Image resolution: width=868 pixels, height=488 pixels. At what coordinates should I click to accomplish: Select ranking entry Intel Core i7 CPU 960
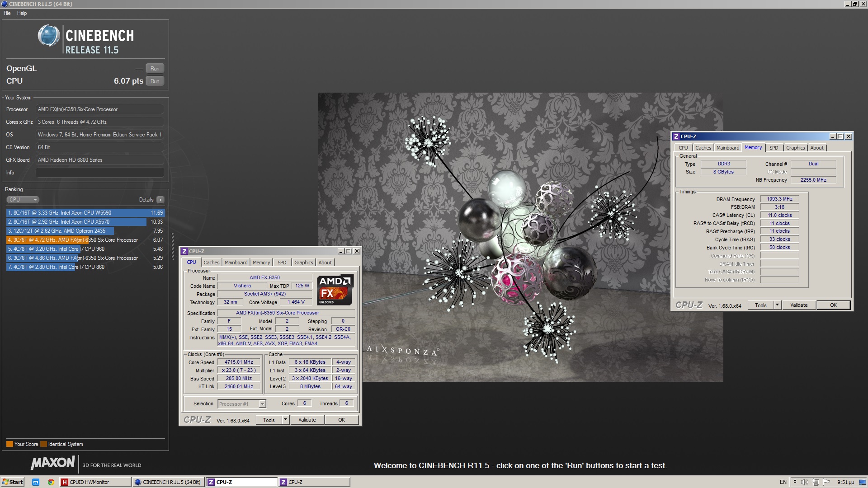(85, 249)
